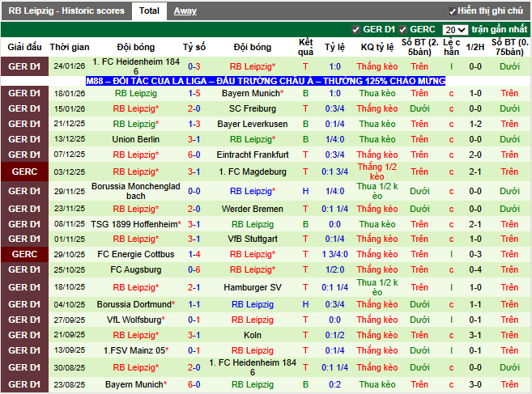Viewport: 532px width, 394px height.
Task: Open the M88 La Liga partner promo link
Action: [x=266, y=81]
